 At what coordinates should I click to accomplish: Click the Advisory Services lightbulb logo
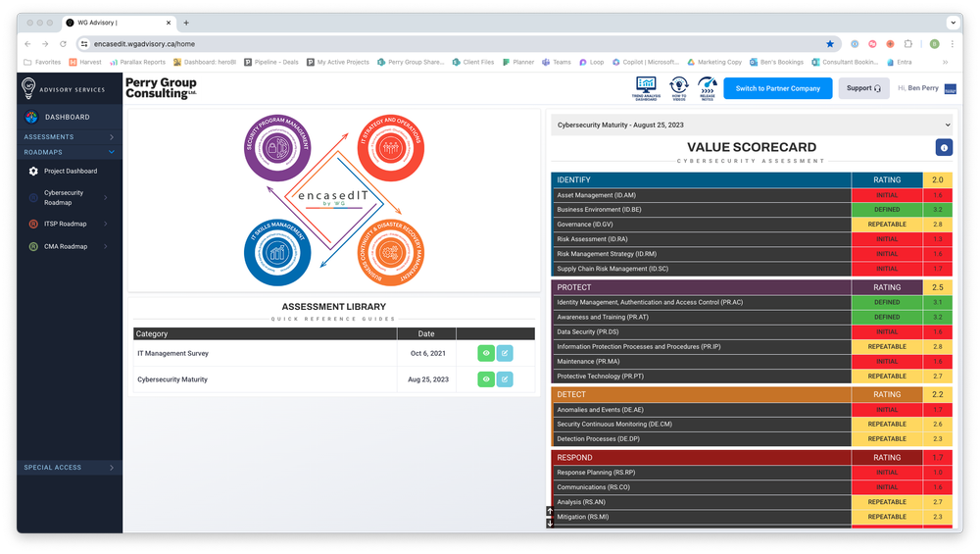tap(28, 88)
